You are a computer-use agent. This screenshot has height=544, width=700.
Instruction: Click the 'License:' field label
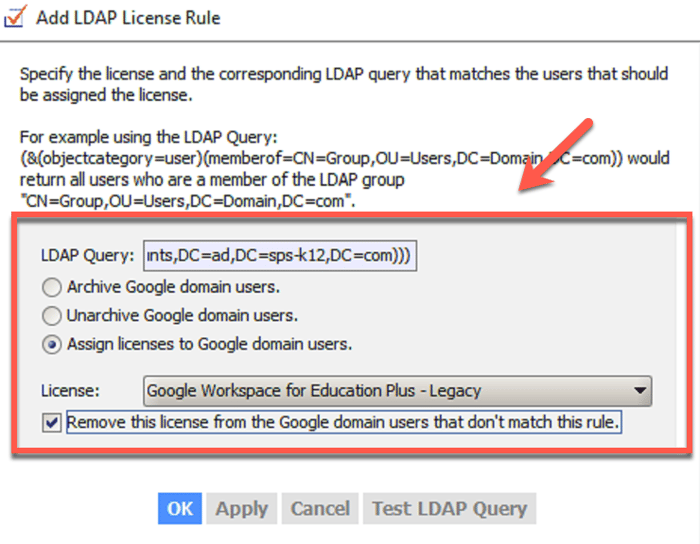click(x=70, y=390)
